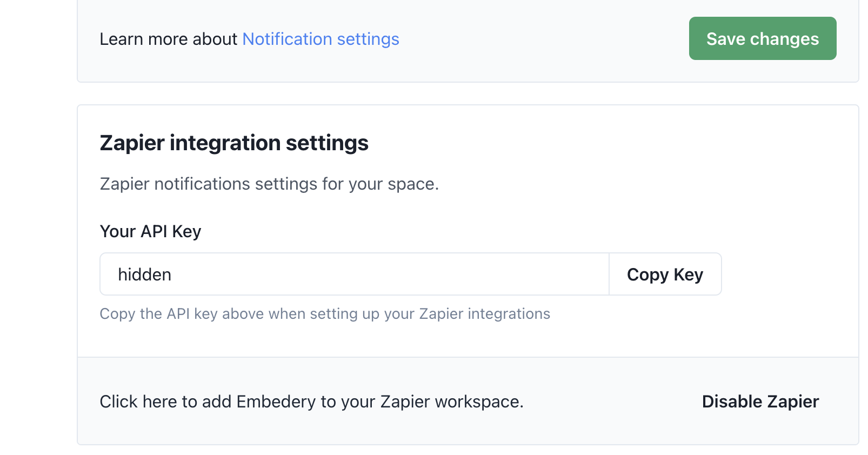Click 'Zapier integrations' in the helper text
868x455 pixels.
point(485,314)
